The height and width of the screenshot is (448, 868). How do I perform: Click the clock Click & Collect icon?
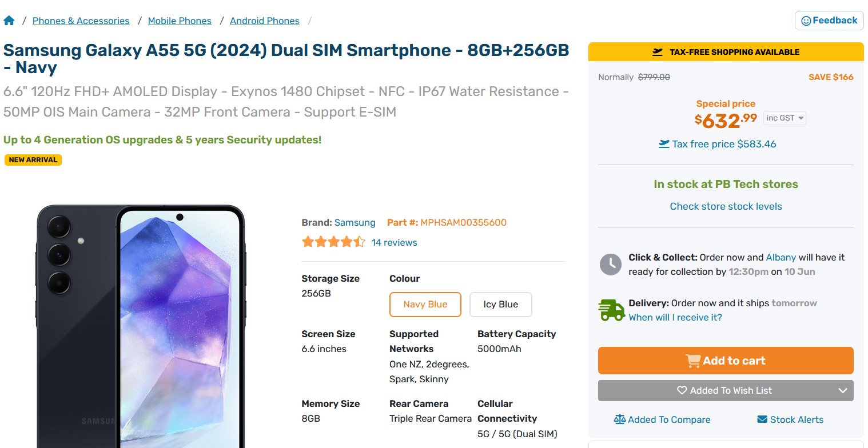(610, 264)
